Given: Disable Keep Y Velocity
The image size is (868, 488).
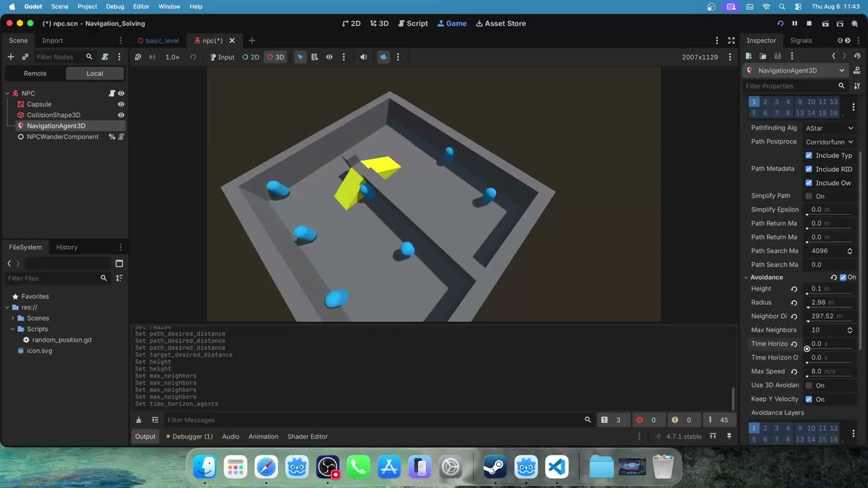Looking at the screenshot, I should [808, 399].
